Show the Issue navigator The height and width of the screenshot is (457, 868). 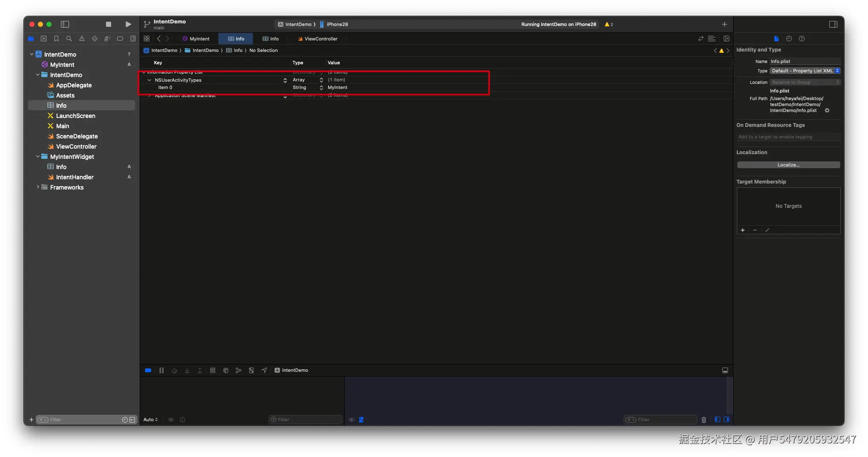click(82, 39)
